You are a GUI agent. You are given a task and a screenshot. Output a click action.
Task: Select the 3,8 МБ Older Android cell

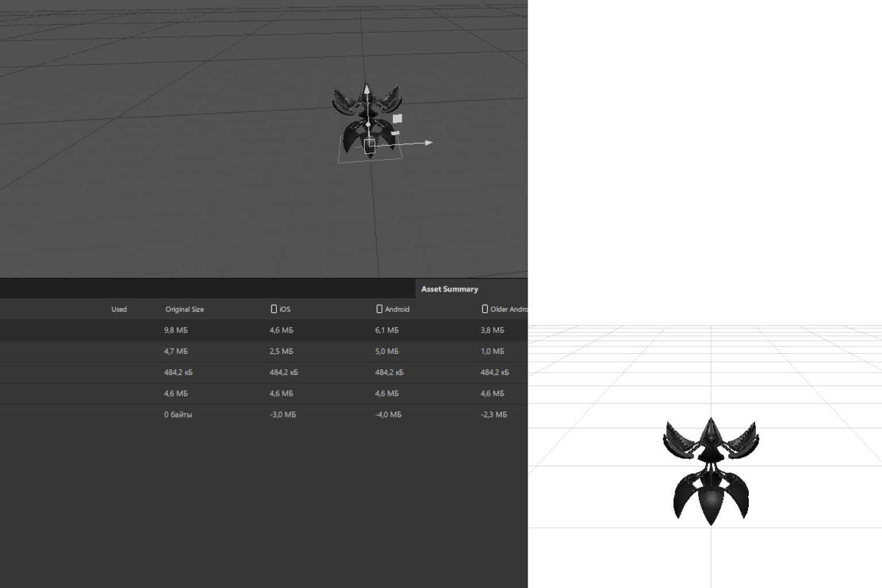click(x=492, y=330)
